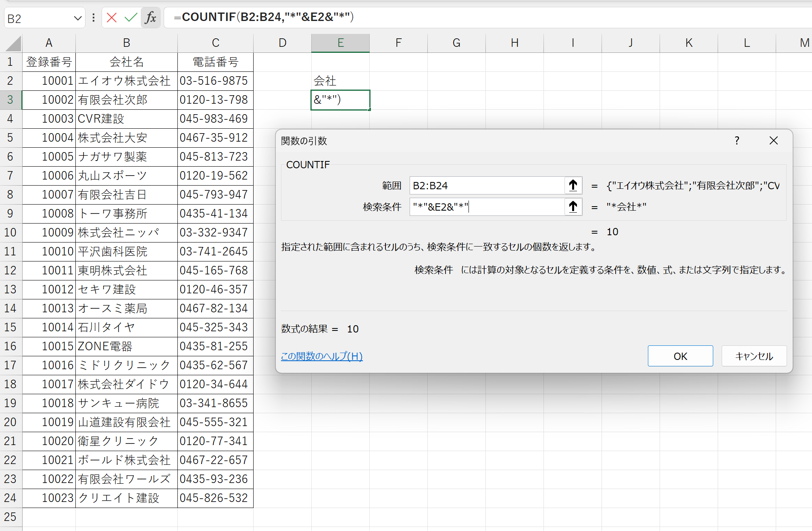Click cell ナガサワ製薬

(127, 157)
